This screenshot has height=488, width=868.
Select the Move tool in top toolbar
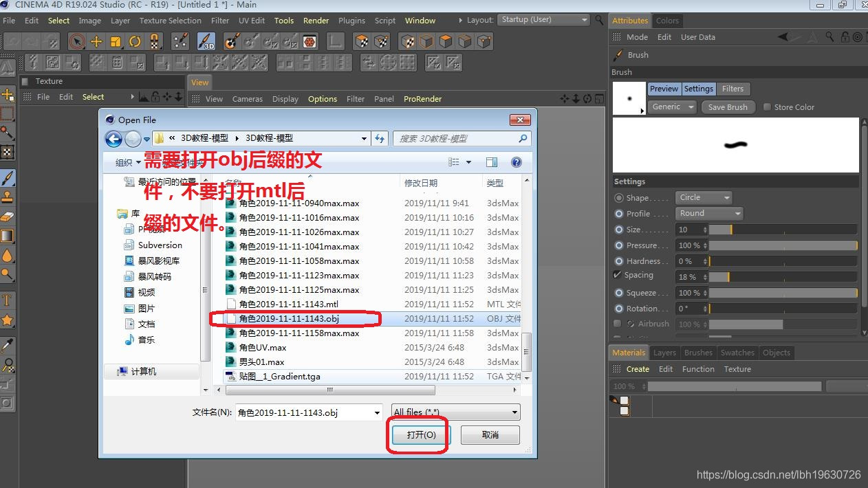pos(96,41)
